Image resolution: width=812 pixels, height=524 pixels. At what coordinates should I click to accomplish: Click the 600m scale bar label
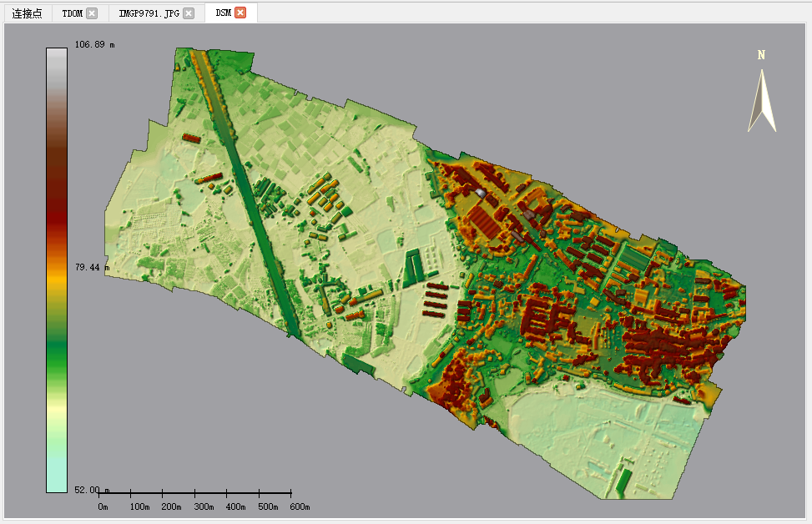[300, 507]
